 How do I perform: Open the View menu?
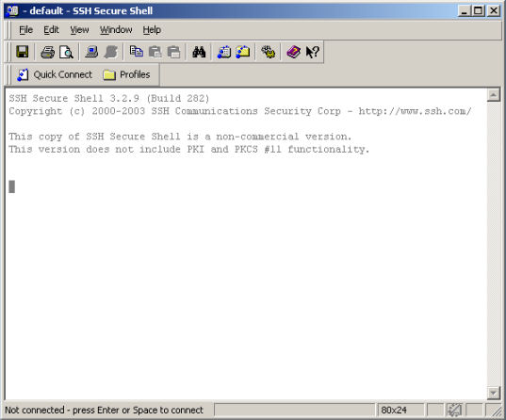(x=79, y=30)
